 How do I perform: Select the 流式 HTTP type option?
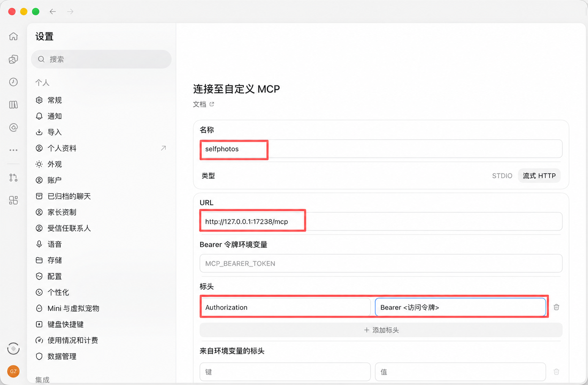click(x=539, y=176)
